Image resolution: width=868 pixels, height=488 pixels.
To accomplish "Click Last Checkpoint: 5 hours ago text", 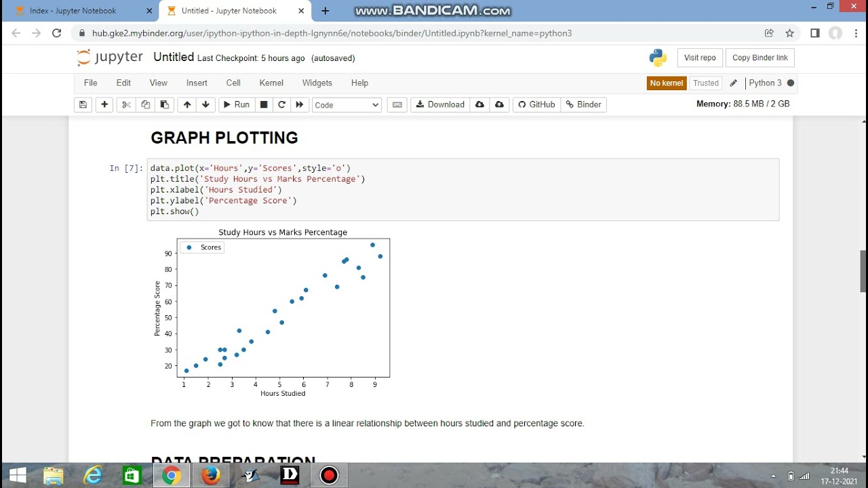I will point(251,58).
